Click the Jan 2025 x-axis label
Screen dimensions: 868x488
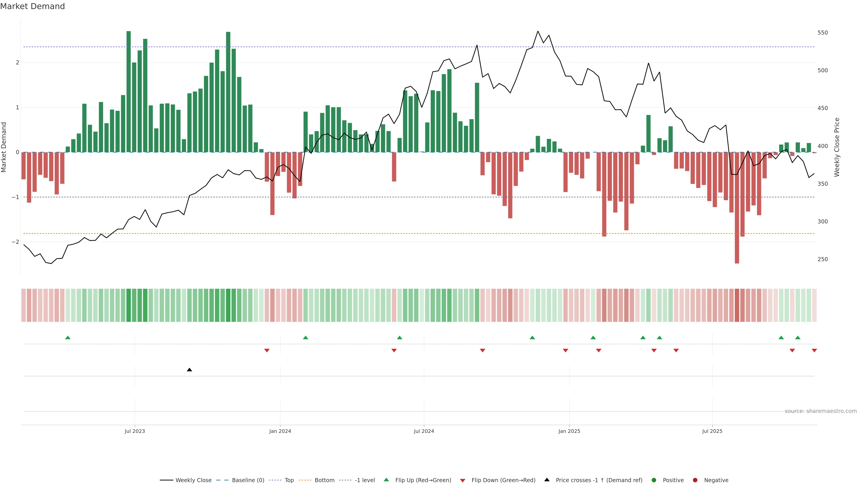pos(569,431)
